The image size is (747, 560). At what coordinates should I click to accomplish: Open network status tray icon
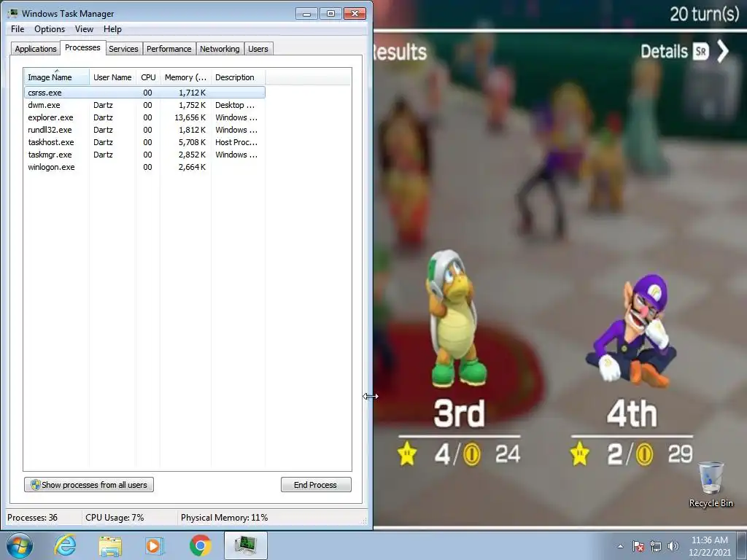pos(656,546)
